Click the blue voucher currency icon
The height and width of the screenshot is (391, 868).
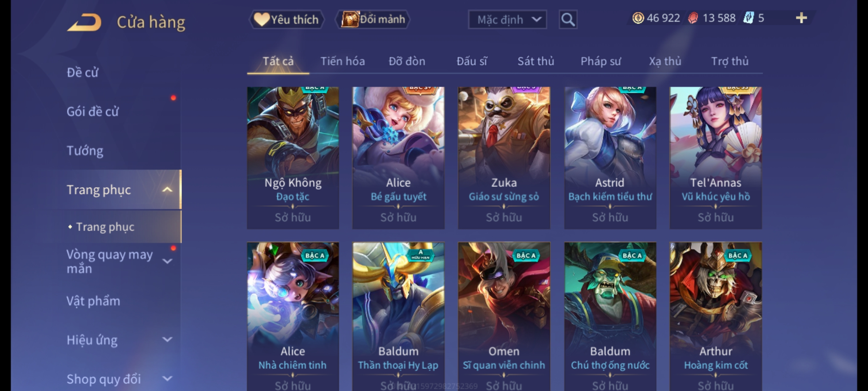point(748,18)
